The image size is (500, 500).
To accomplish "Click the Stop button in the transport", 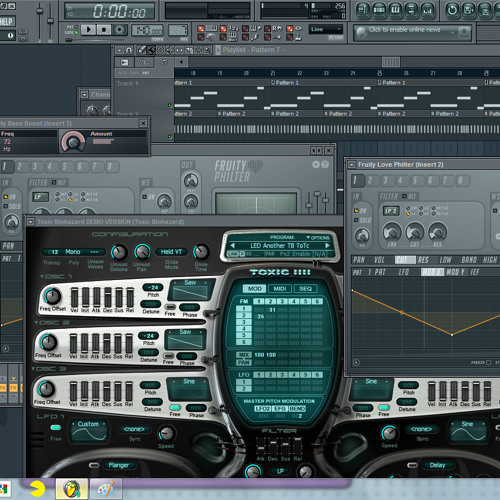I will [104, 30].
